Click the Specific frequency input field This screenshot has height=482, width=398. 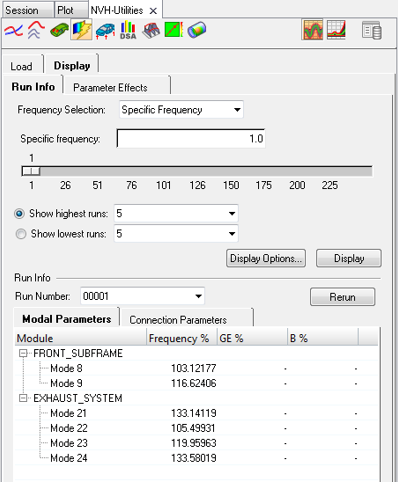[191, 138]
